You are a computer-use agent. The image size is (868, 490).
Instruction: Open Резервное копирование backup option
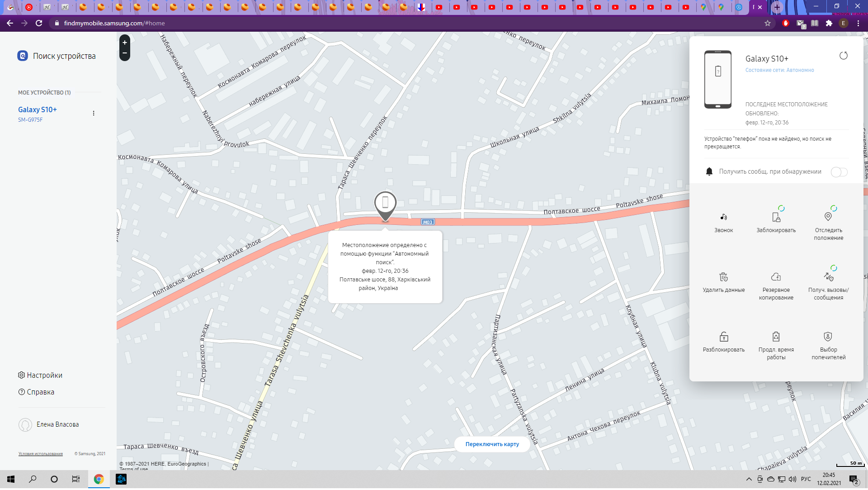pos(776,286)
